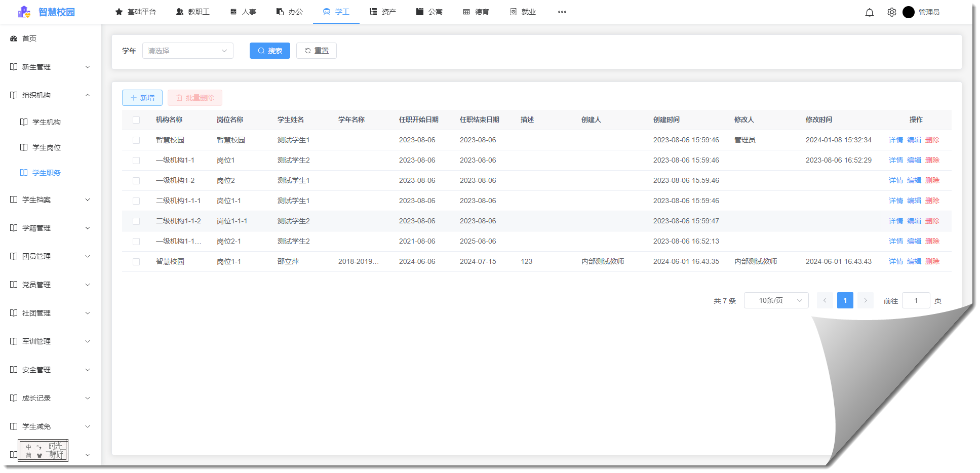Click the administrator avatar icon
This screenshot has width=980, height=473.
coord(908,12)
